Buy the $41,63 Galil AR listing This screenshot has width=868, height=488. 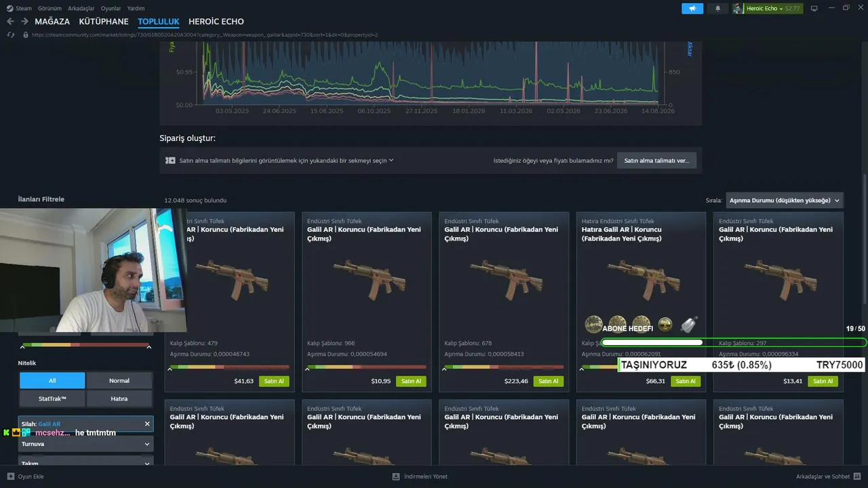tap(274, 381)
